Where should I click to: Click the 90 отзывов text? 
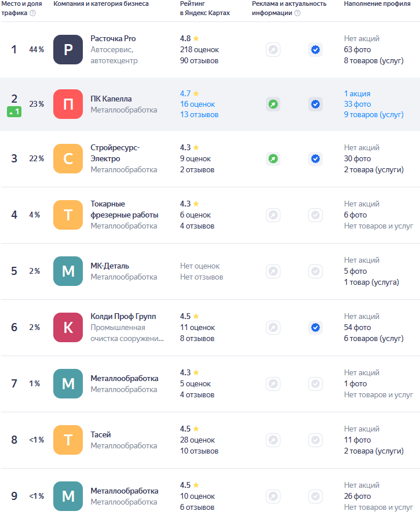click(x=199, y=61)
